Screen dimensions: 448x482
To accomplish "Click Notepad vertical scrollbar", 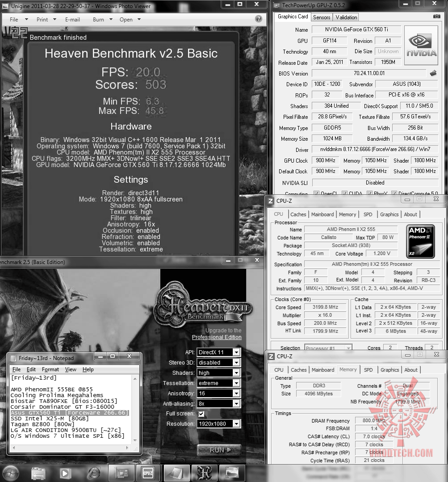I will coord(135,410).
